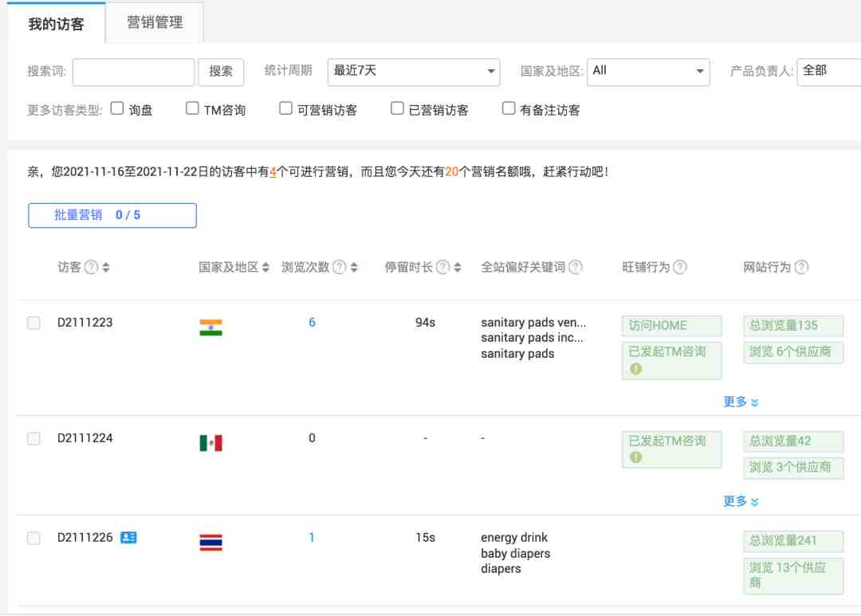Click visitor ID D2111226
This screenshot has width=861, height=616.
85,537
